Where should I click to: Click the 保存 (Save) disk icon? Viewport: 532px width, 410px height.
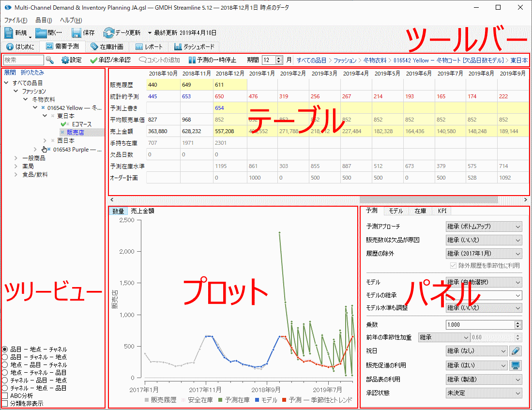tap(76, 33)
